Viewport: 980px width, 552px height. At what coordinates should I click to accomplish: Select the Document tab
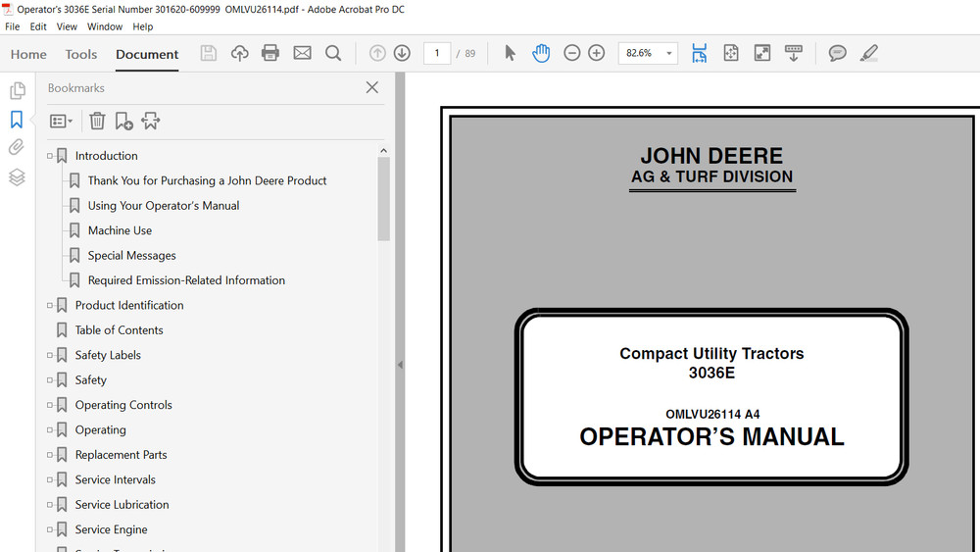[147, 54]
